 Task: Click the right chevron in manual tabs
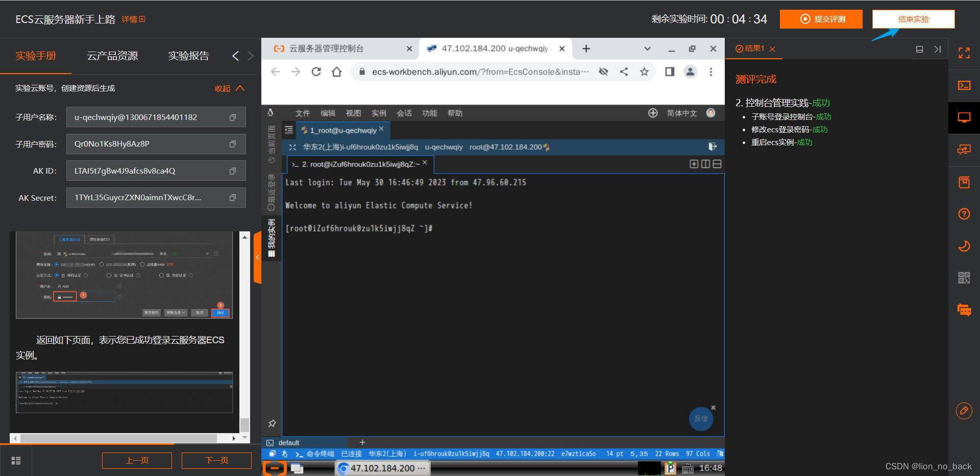pyautogui.click(x=250, y=56)
